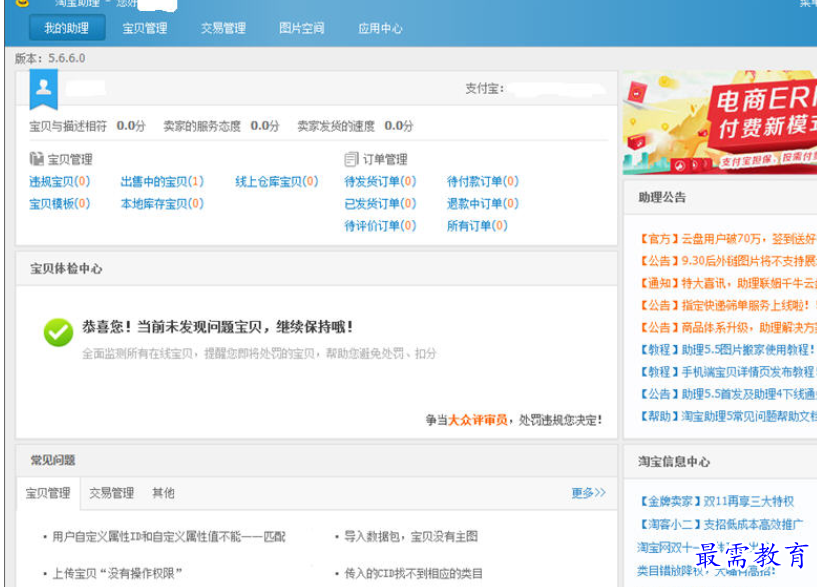817x587 pixels.
Task: Open 【金牌卖家】双11再享三大特权
Action: 717,501
